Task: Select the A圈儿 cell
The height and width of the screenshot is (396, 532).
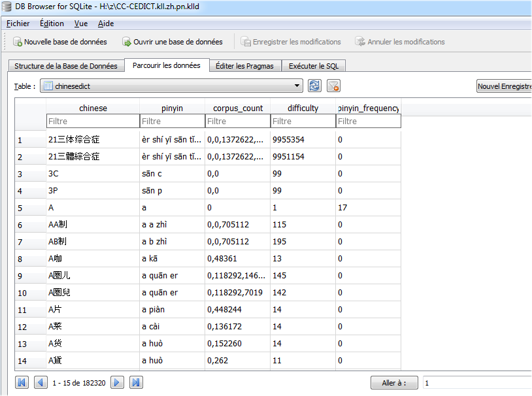Action: pos(93,275)
